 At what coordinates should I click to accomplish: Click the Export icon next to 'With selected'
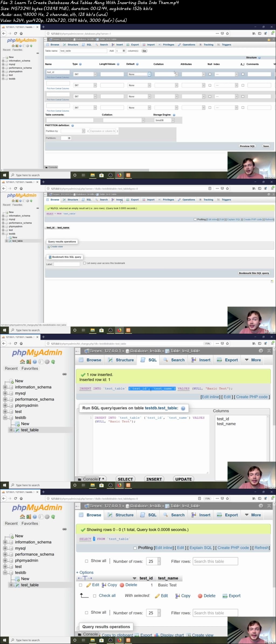[x=225, y=596]
